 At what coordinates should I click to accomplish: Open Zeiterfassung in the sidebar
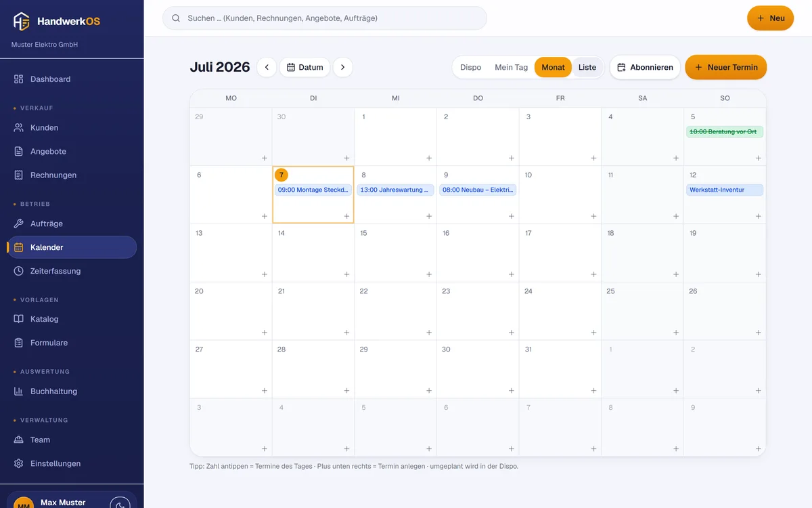click(x=72, y=271)
